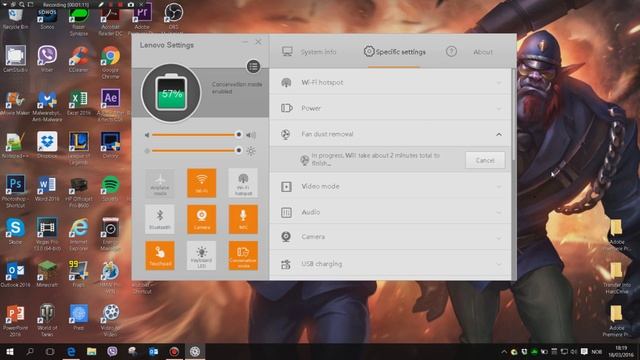Open taskbar Search
Viewport: 640px width, 360px height.
point(30,352)
